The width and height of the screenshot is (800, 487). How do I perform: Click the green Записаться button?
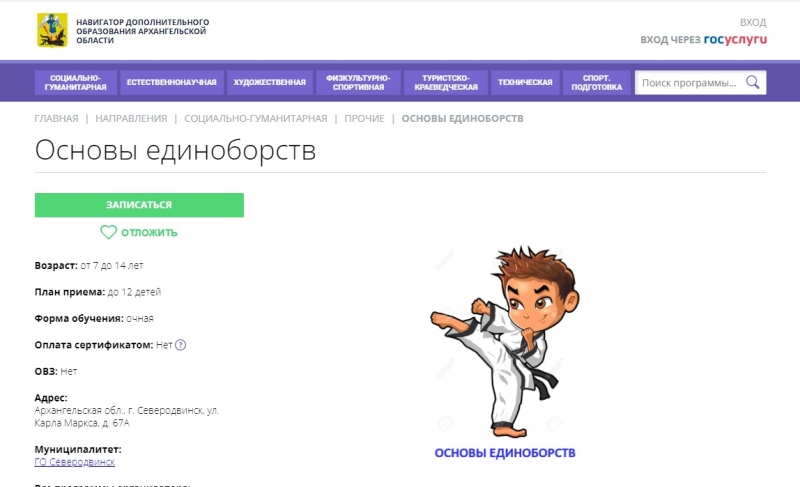coord(139,205)
